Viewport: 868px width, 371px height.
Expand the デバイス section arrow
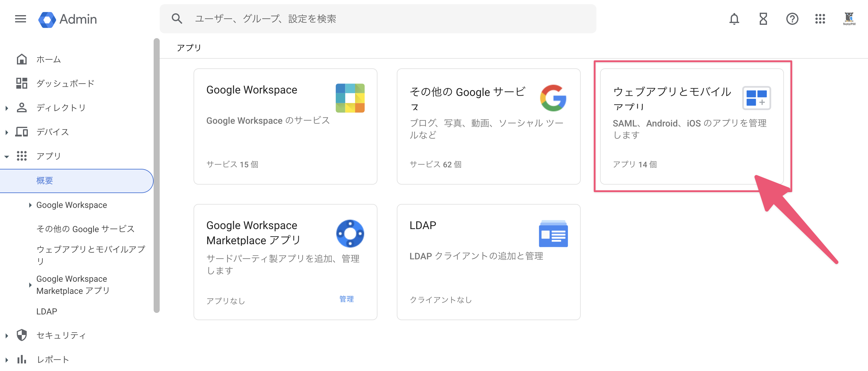pyautogui.click(x=7, y=132)
